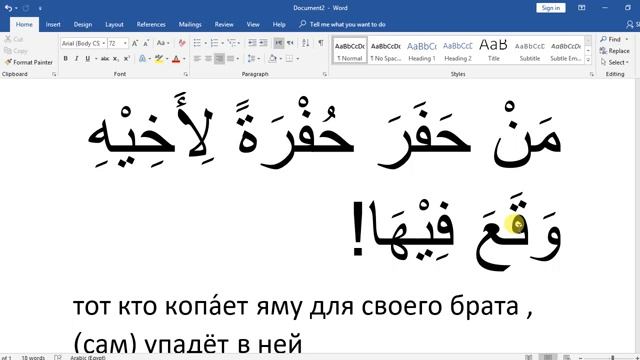Toggle Bold formatting
Screen dimensions: 640x360
pyautogui.click(x=65, y=59)
